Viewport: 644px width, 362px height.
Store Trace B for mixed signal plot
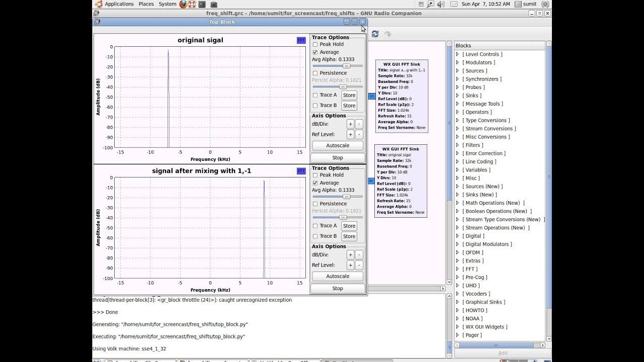coord(349,236)
